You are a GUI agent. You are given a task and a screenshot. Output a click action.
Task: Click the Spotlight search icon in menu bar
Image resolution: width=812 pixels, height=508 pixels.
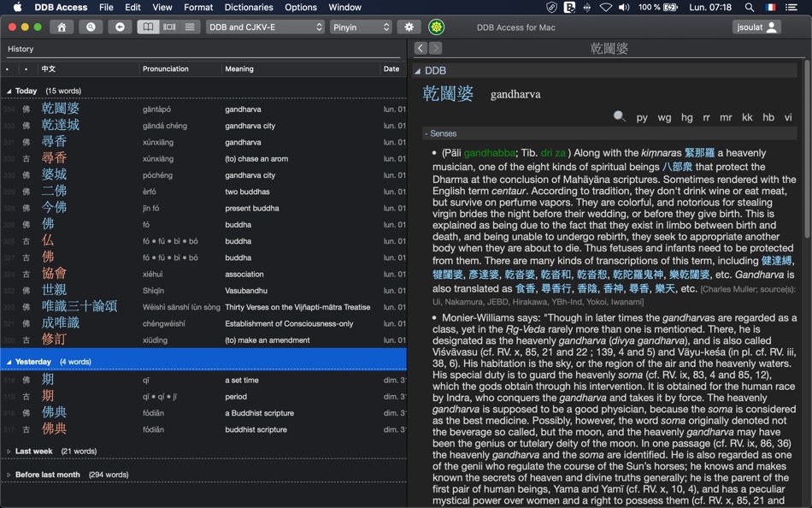pos(750,7)
